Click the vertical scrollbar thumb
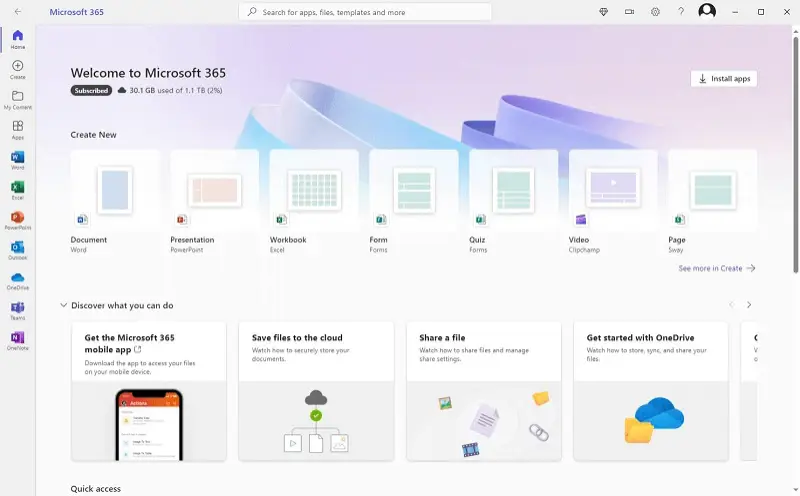The width and height of the screenshot is (800, 496). click(x=795, y=155)
